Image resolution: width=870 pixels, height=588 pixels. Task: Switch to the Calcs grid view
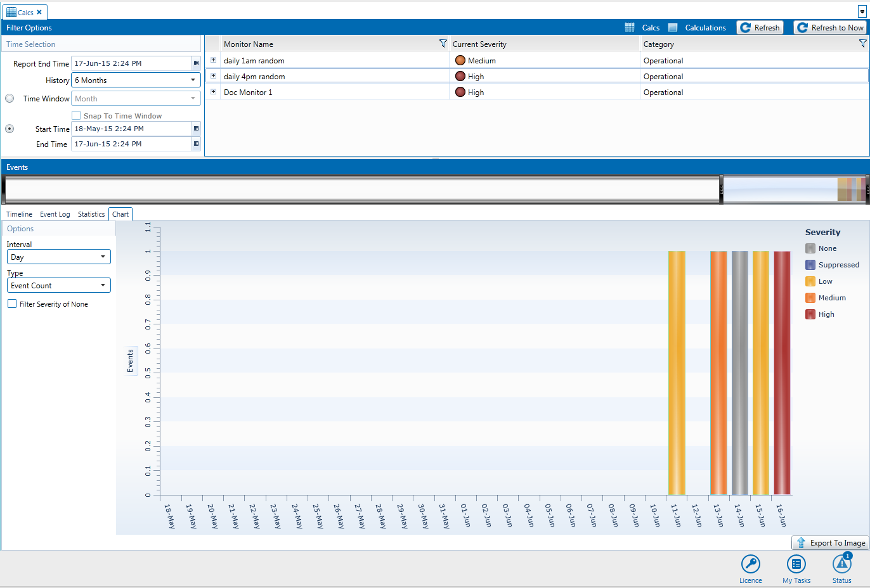(642, 28)
